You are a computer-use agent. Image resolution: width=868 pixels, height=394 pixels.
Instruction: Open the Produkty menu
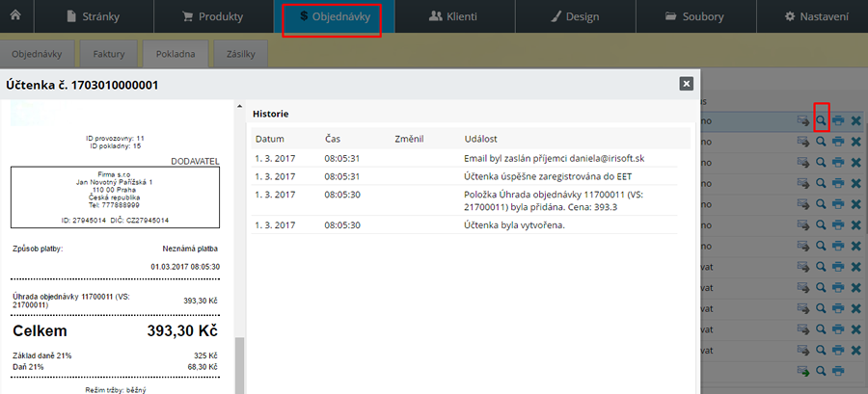tap(212, 16)
